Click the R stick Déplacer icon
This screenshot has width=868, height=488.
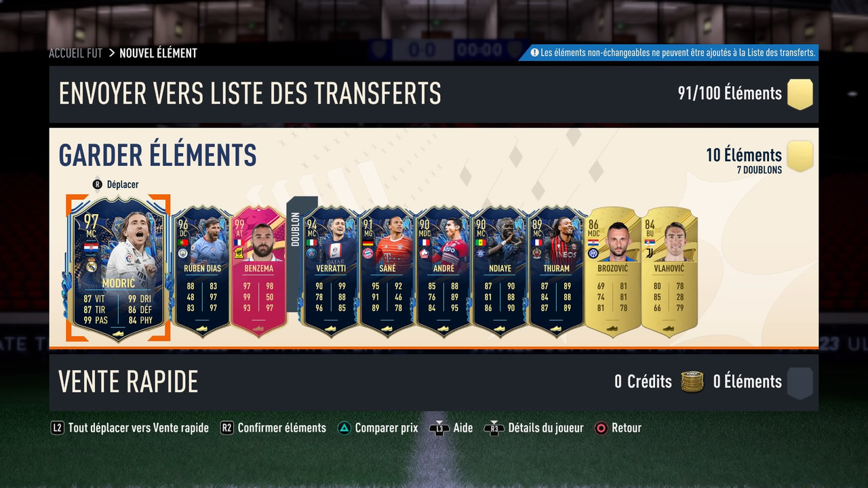(x=97, y=184)
